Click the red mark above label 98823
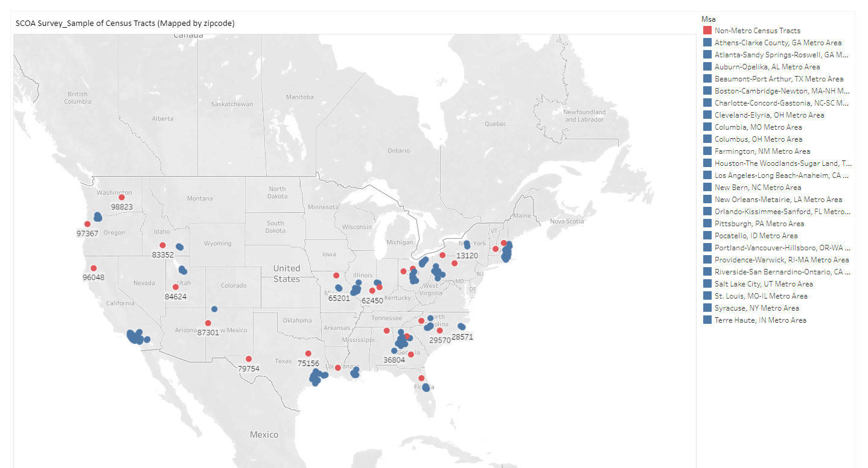This screenshot has height=468, width=868. tap(121, 197)
